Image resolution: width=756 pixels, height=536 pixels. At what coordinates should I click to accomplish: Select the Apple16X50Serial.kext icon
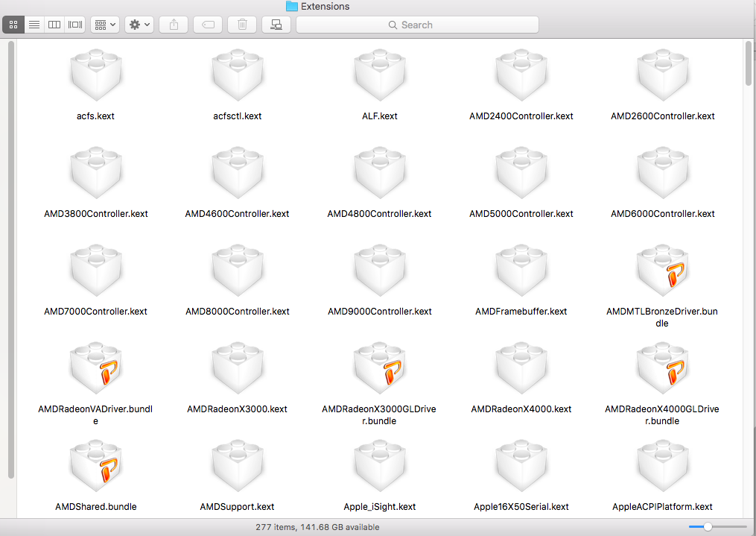521,466
